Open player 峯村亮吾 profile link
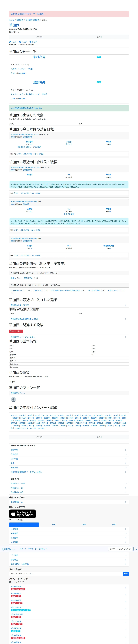Viewport: 138px width, 644px height. (39, 57)
